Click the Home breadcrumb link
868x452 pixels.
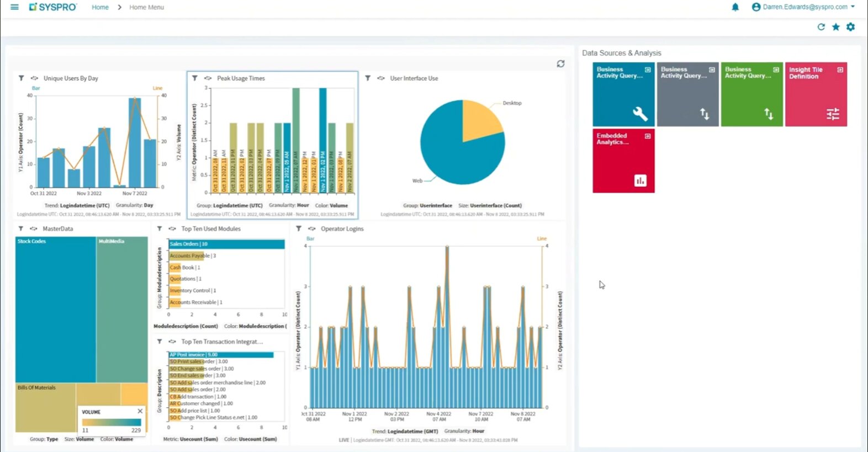point(100,7)
